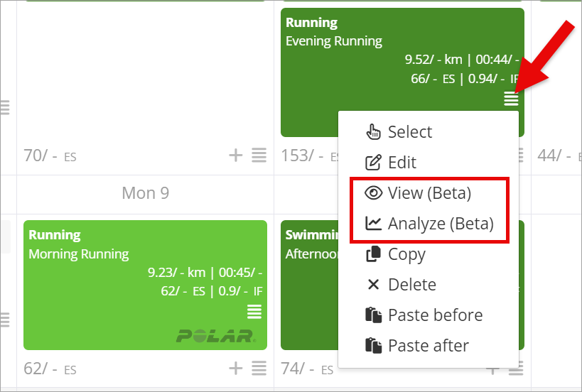Open the day menu beside 70/- ES

(x=259, y=155)
